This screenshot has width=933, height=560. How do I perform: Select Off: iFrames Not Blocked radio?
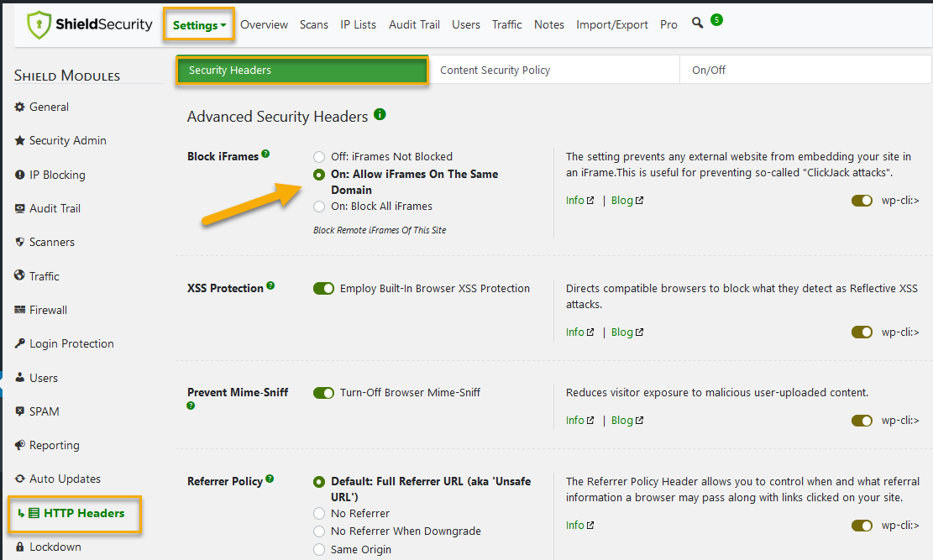(x=319, y=156)
